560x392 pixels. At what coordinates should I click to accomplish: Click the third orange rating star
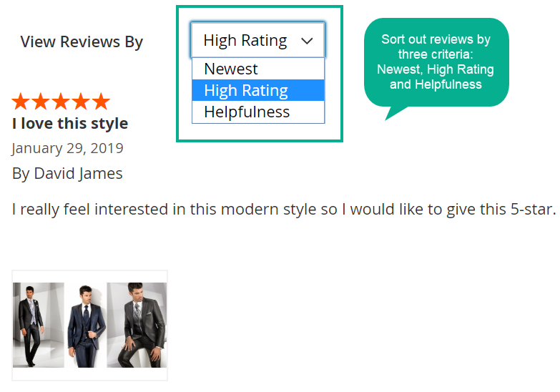61,101
